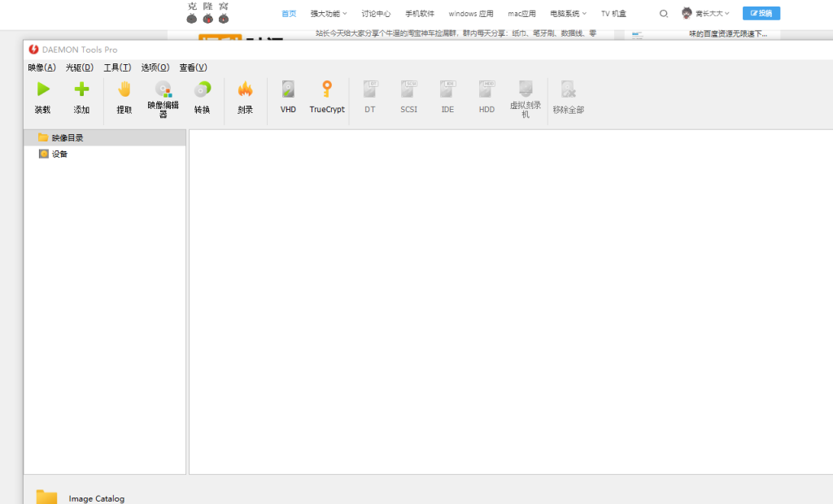Screen dimensions: 833x504
Task: Open the TV 机盒 link on the webpage
Action: tap(613, 14)
